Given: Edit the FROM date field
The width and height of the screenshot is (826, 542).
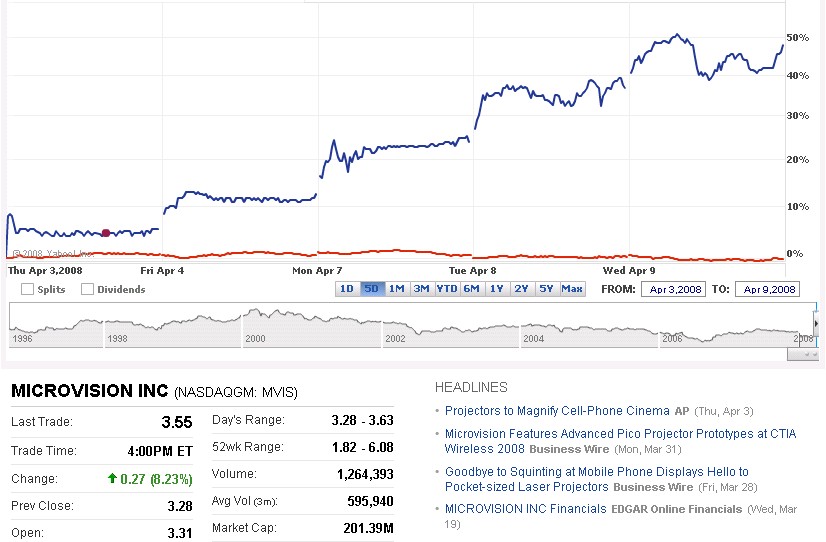Looking at the screenshot, I should [673, 289].
